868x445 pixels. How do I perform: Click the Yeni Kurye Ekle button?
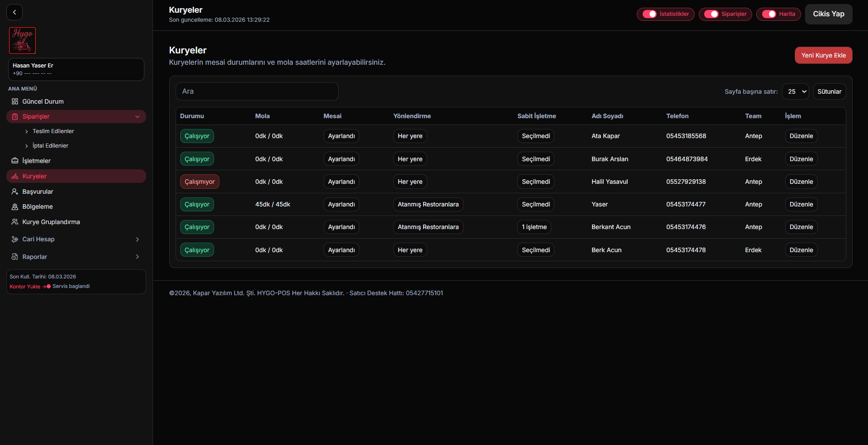click(823, 55)
